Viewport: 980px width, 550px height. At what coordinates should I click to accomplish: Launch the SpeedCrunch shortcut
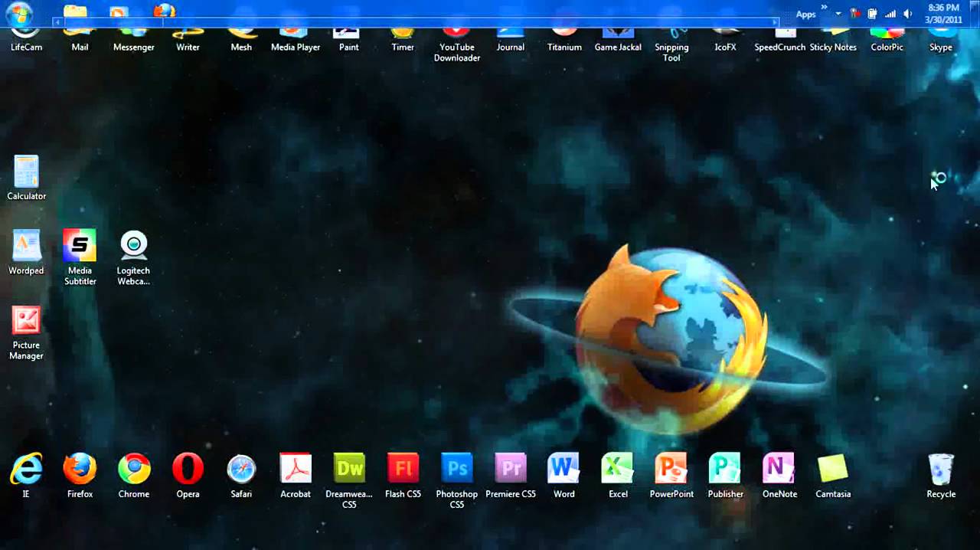pos(779,41)
